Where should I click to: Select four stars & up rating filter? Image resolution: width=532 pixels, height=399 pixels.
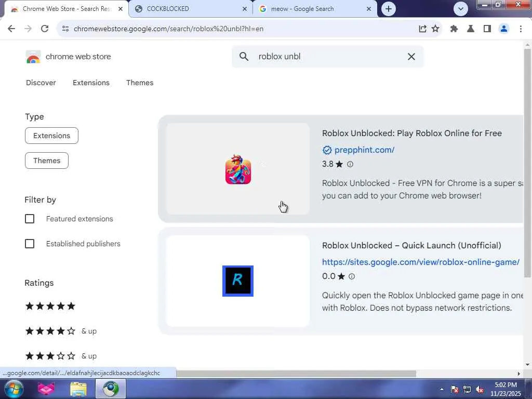[61, 331]
